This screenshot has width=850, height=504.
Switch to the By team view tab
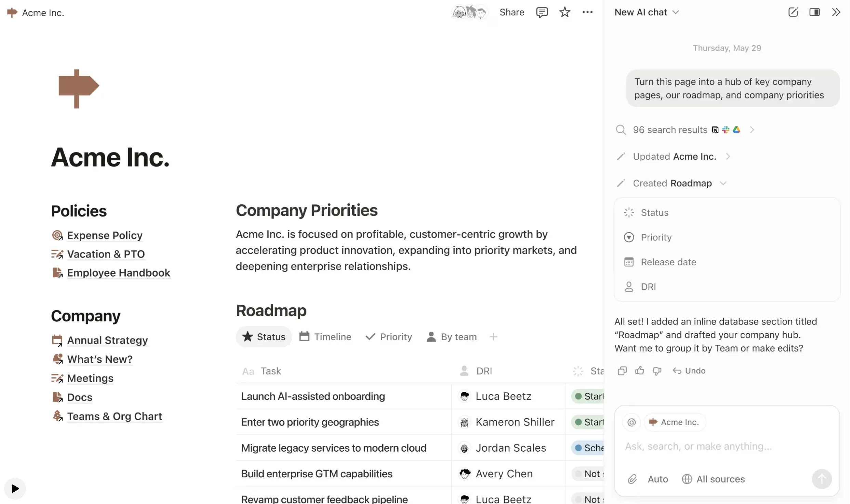coord(451,337)
